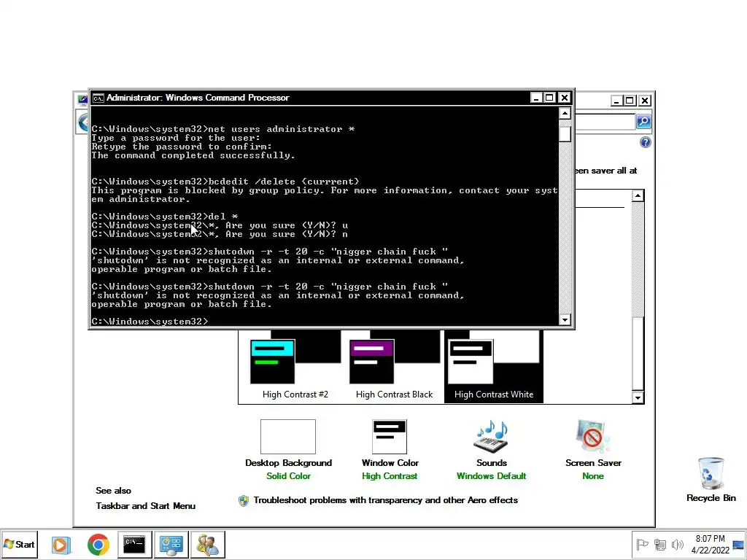This screenshot has height=560, width=747.
Task: Minimize the Command Prompt window
Action: tap(536, 98)
